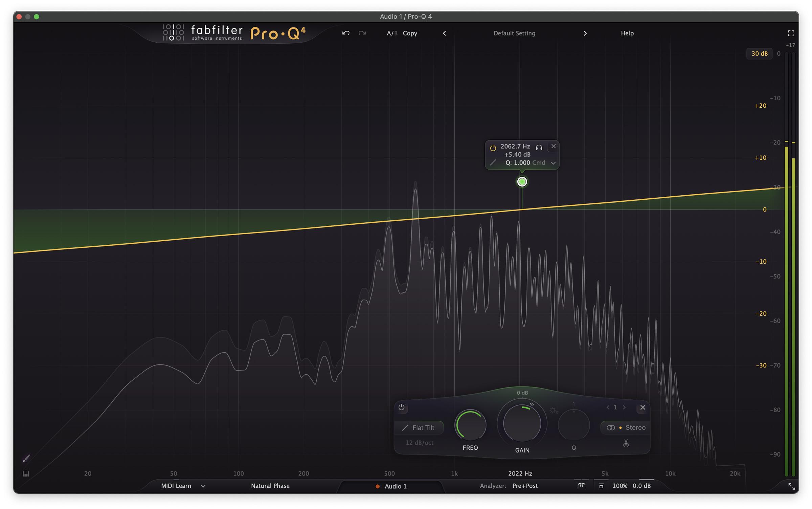
Task: Open the Flat Tilt shape dropdown
Action: pos(419,428)
